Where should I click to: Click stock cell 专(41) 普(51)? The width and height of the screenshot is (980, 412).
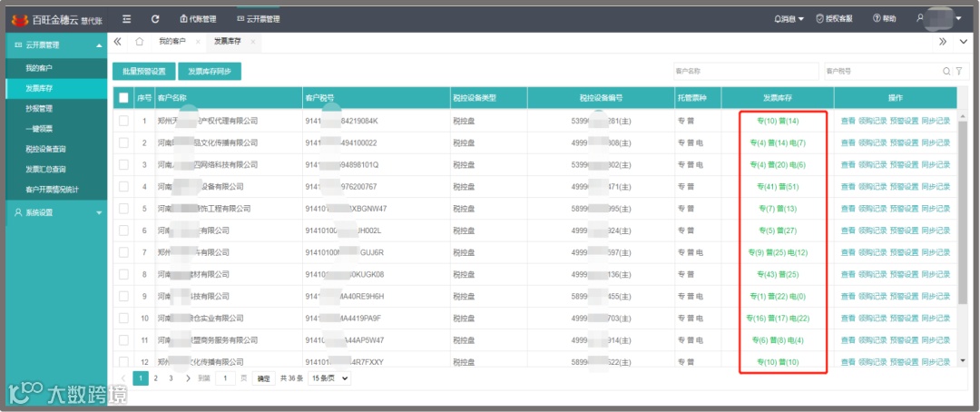(x=778, y=186)
